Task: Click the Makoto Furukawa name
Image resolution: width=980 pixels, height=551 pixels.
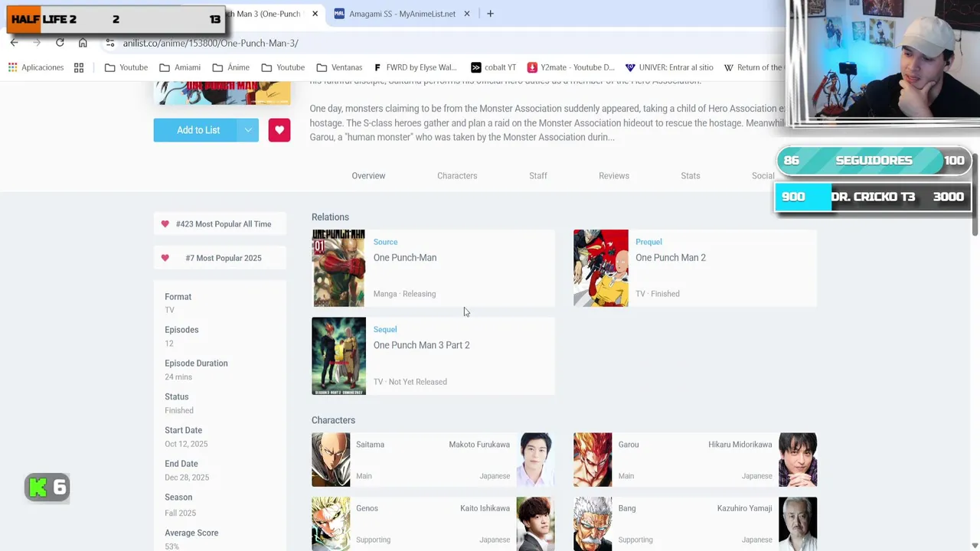Action: tap(479, 445)
